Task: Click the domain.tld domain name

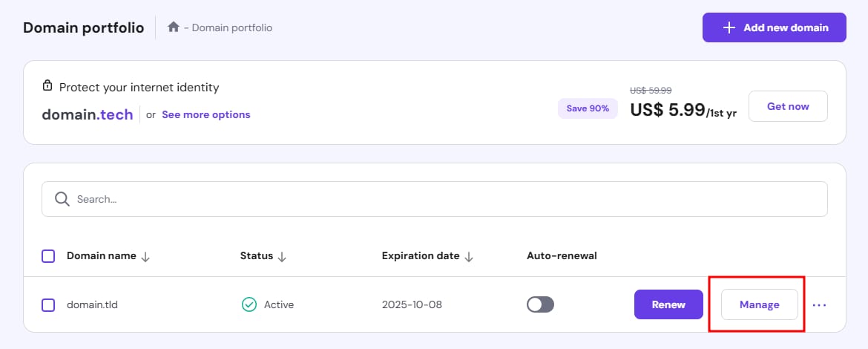Action: [92, 304]
